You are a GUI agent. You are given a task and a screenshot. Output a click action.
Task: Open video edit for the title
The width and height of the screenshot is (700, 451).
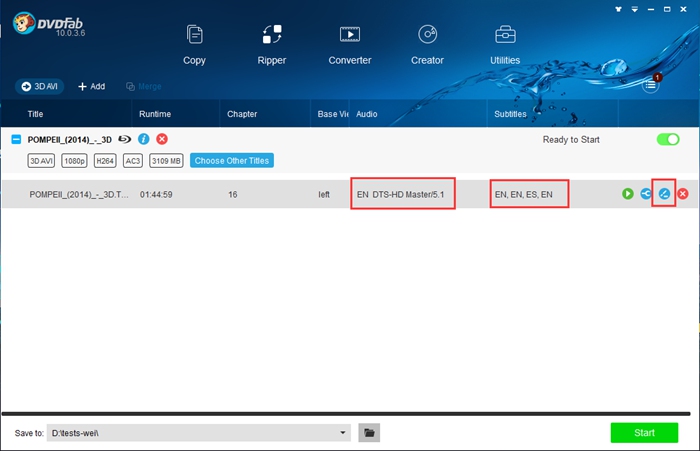[664, 193]
